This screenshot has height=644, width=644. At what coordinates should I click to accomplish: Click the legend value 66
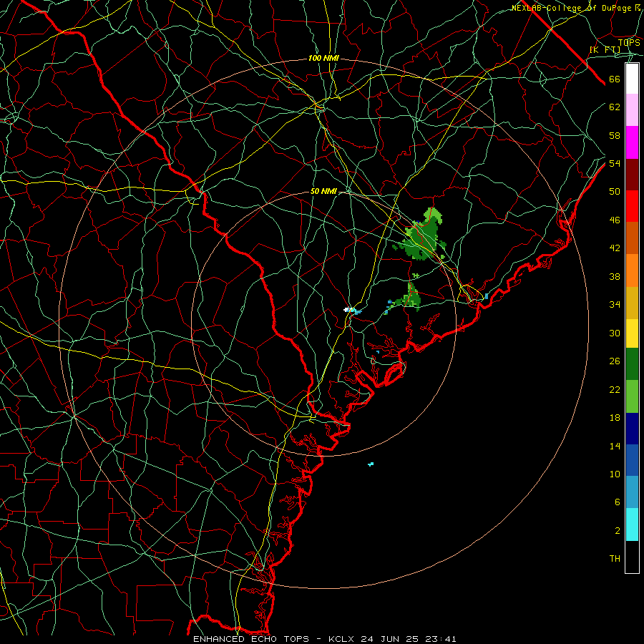point(615,79)
